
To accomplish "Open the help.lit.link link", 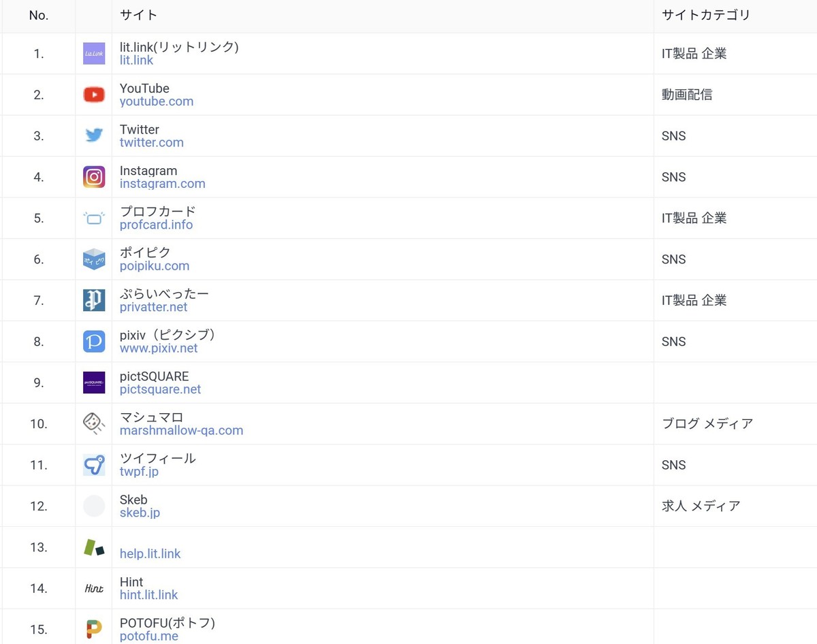I will pyautogui.click(x=150, y=553).
